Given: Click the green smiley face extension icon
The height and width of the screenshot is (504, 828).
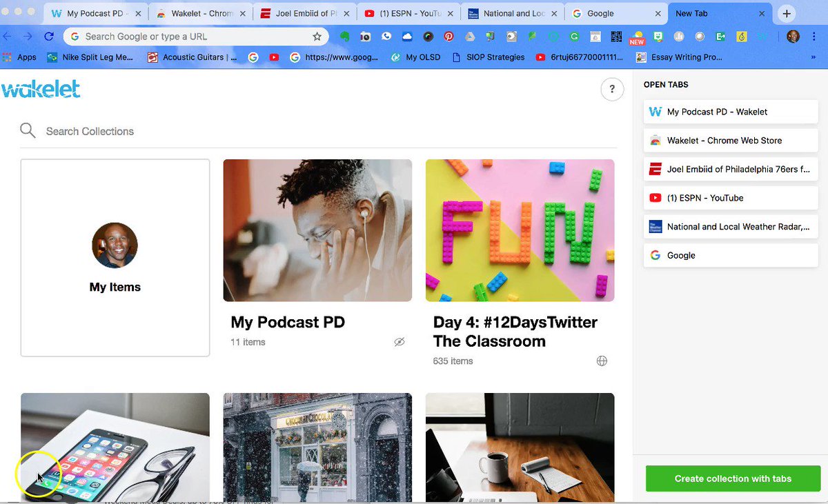Looking at the screenshot, I should [x=658, y=37].
